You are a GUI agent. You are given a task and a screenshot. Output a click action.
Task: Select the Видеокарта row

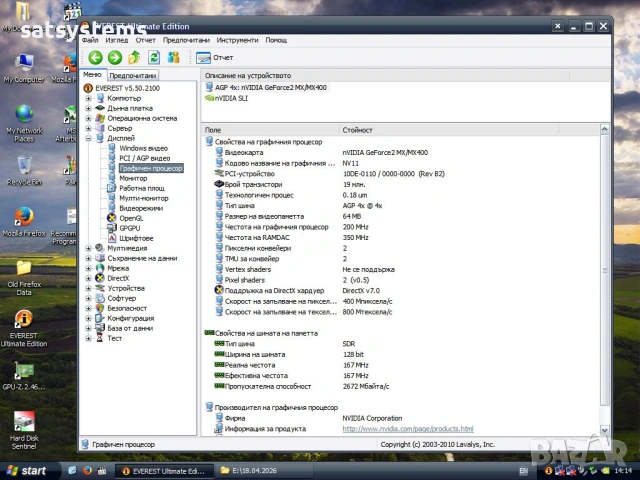pos(402,153)
